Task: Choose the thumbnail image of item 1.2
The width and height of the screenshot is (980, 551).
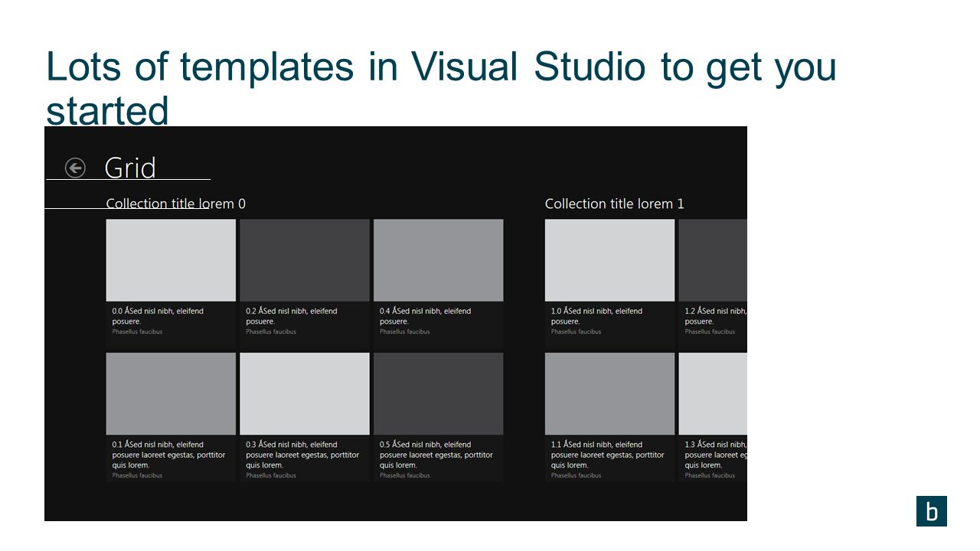Action: [713, 260]
